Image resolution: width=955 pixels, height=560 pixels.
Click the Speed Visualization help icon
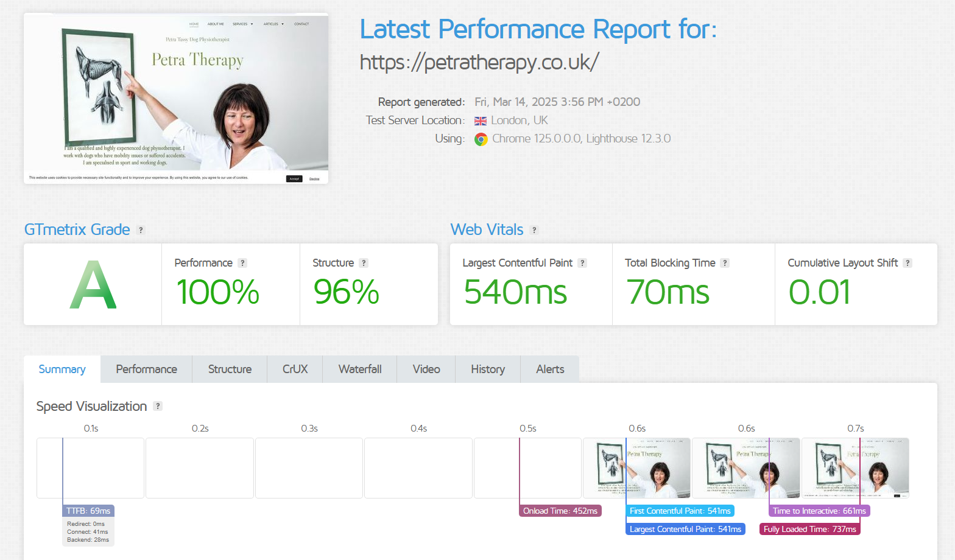point(158,406)
